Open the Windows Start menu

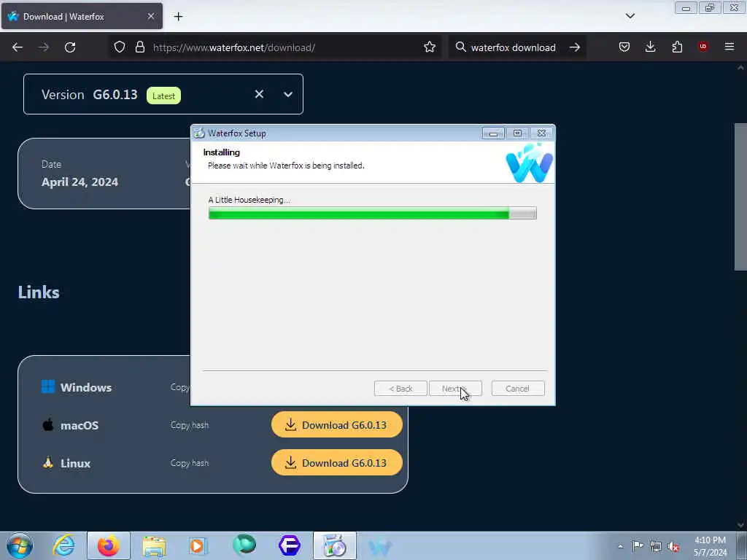point(20,545)
